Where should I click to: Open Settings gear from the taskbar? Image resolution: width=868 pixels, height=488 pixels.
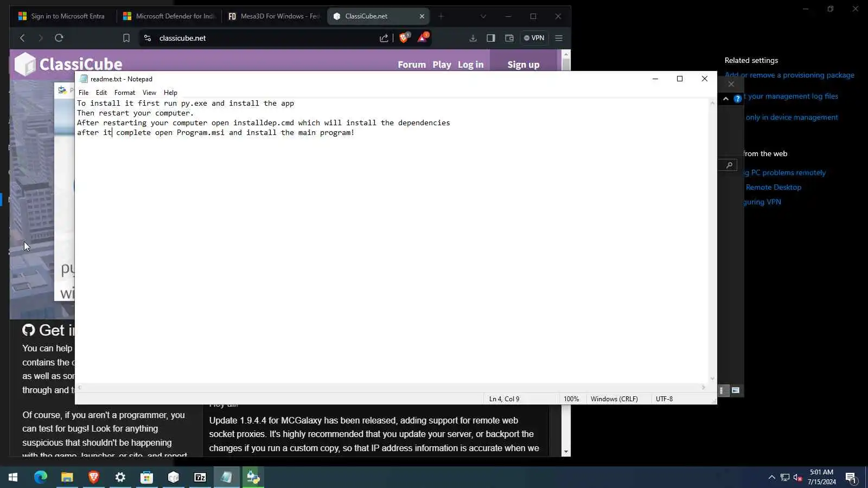pyautogui.click(x=120, y=477)
